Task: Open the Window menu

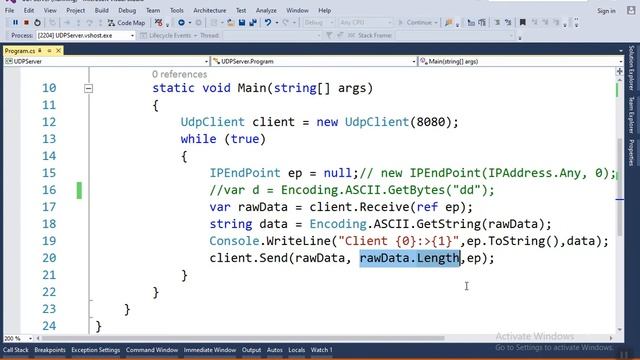Action: point(297,11)
